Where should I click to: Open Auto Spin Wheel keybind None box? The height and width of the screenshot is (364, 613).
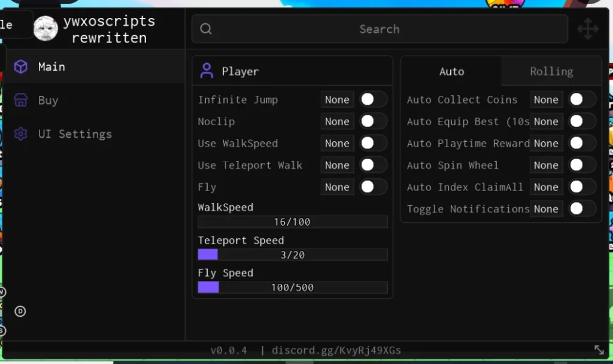pyautogui.click(x=546, y=165)
